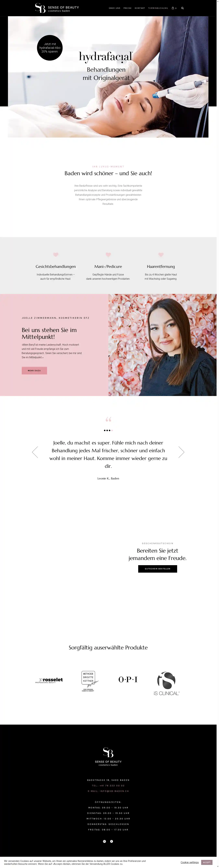Click the heart icon above Haarentfernung
This screenshot has height=868, width=219.
161,255
